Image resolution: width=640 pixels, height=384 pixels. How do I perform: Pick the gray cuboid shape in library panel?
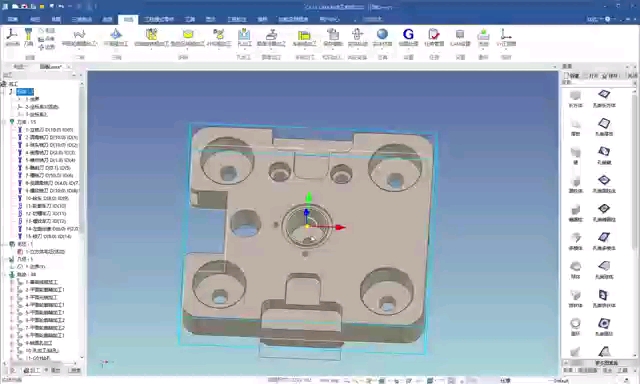[x=576, y=95]
